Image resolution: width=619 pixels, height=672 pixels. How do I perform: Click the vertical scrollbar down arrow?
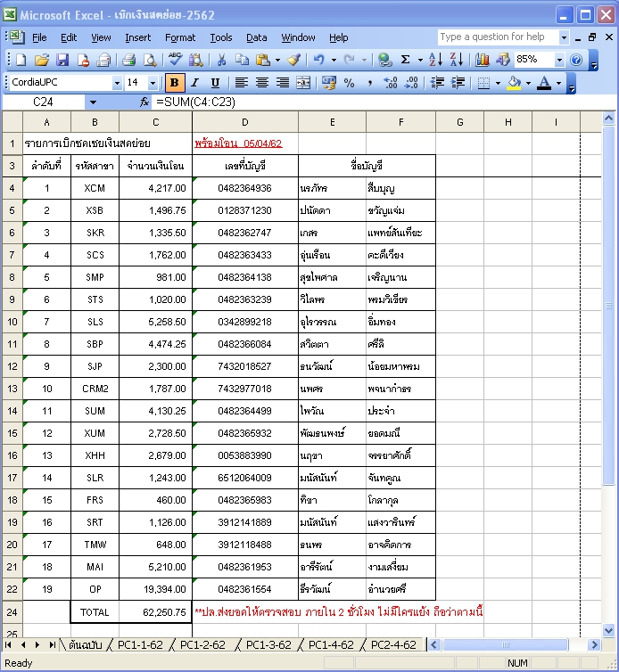[x=608, y=630]
